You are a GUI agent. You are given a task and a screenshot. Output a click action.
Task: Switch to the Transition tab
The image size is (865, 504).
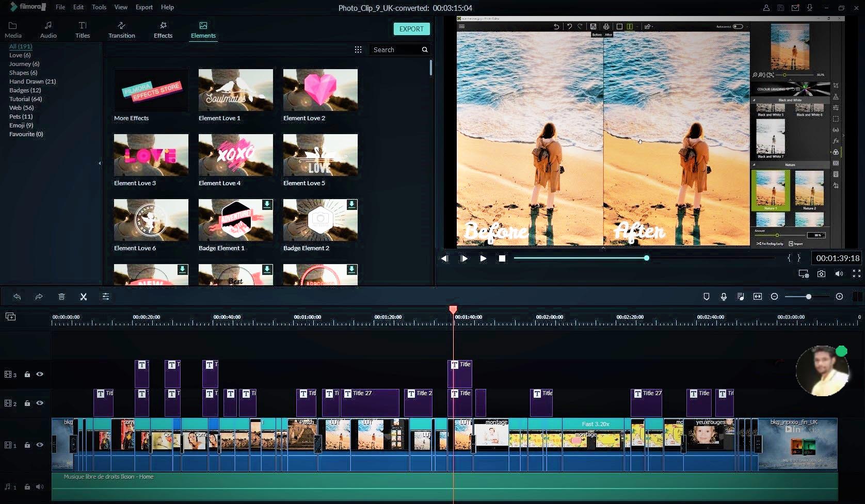coord(121,29)
